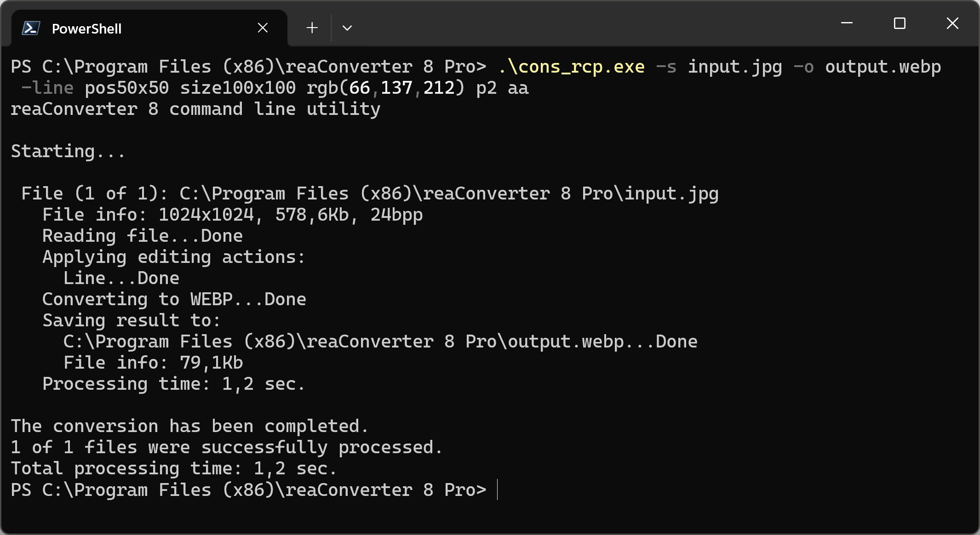Screen dimensions: 980x535
Task: Click the output.webp argument in the command
Action: [883, 67]
